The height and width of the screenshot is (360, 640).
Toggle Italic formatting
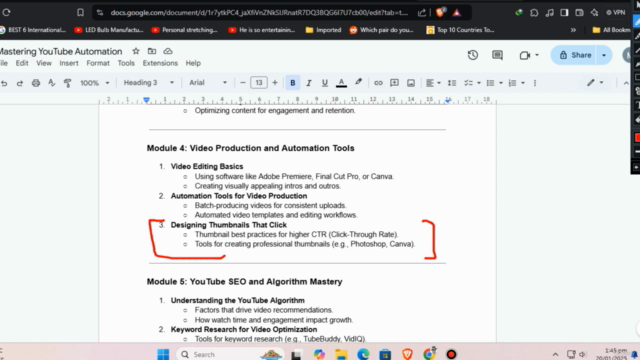tap(309, 83)
